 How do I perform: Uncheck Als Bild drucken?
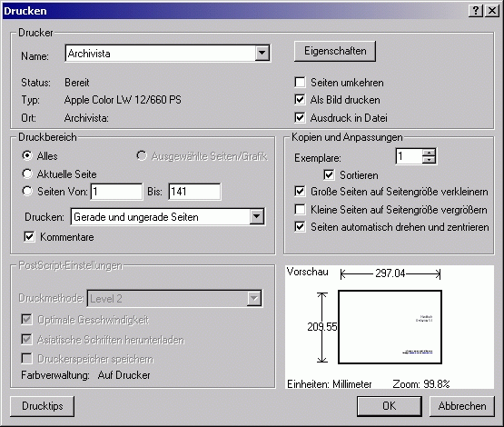point(300,100)
